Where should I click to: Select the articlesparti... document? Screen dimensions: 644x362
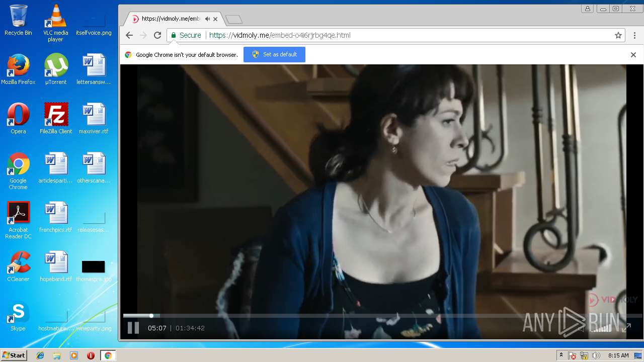[x=55, y=168]
